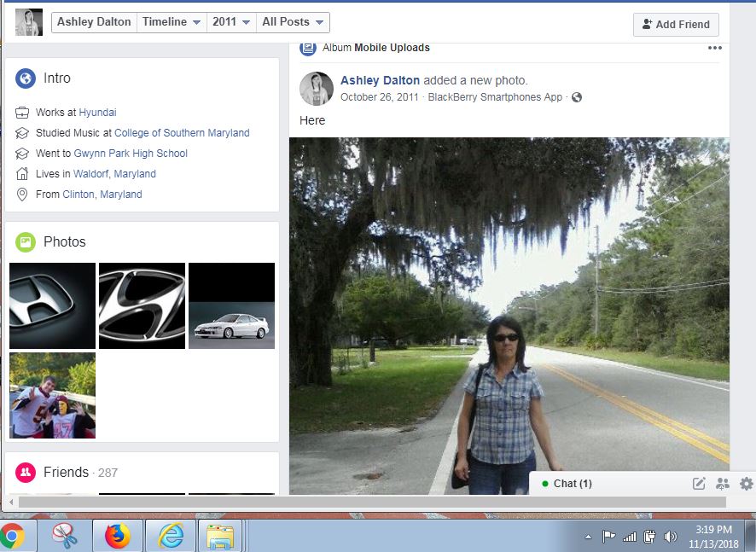Screen dimensions: 756x552
Task: Open Snipping Tool from the taskbar
Action: click(x=65, y=536)
